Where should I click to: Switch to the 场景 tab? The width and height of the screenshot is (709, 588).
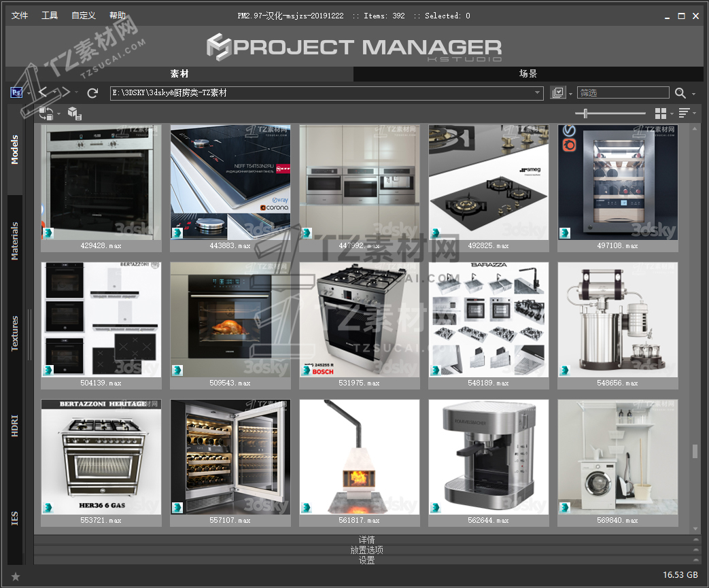528,73
